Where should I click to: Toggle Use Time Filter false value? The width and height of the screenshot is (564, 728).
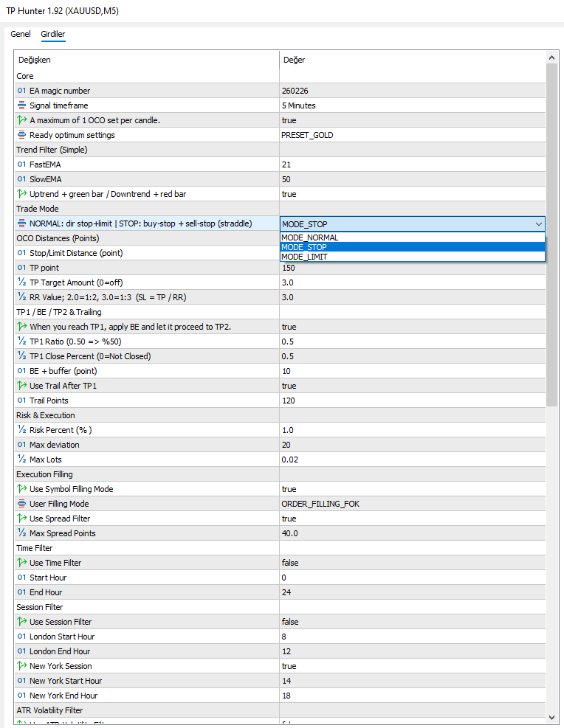(x=413, y=563)
